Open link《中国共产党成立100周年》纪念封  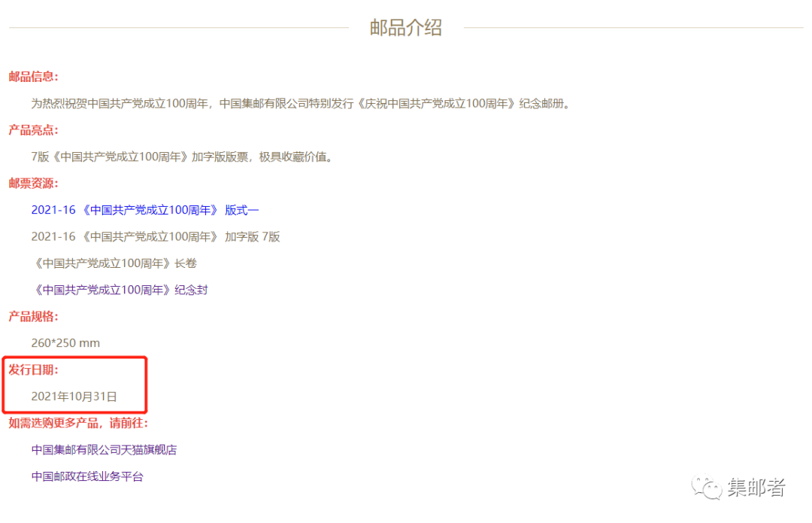(x=120, y=290)
